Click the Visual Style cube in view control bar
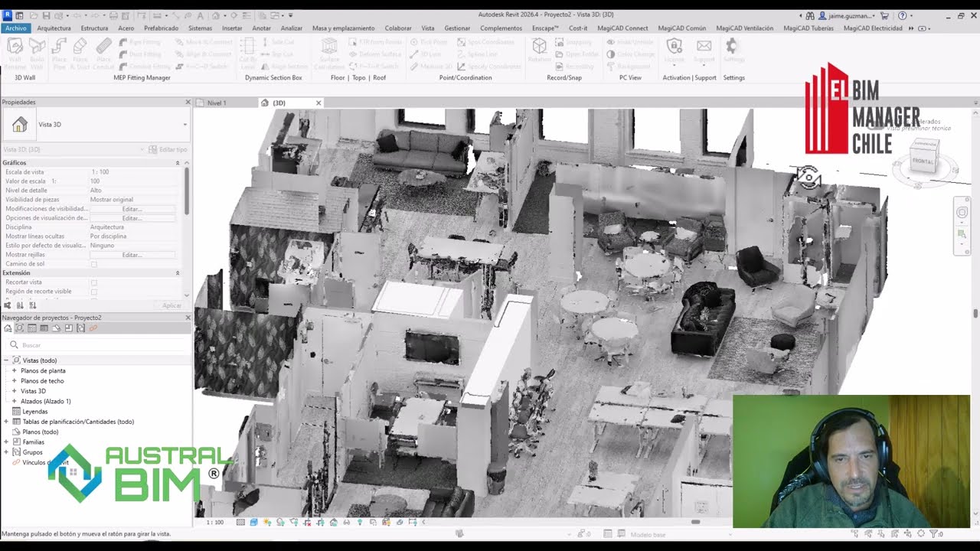The width and height of the screenshot is (980, 551). tap(253, 522)
